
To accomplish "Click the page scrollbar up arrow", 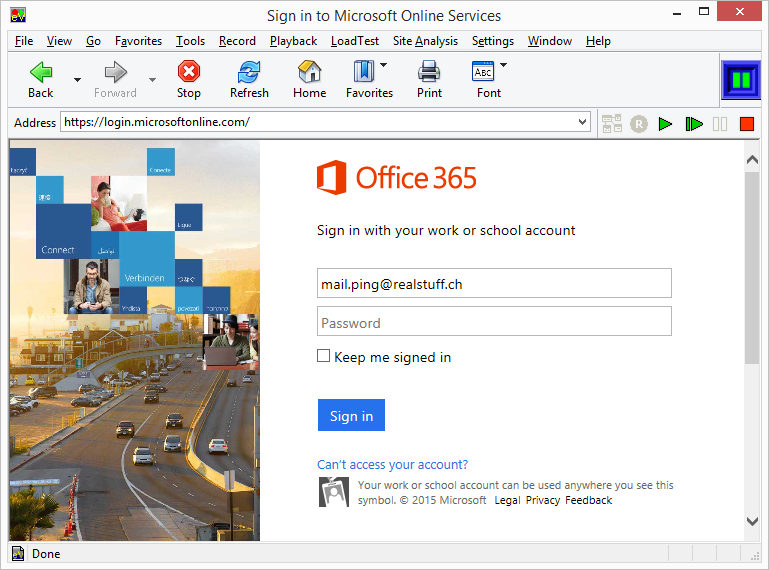I will pyautogui.click(x=752, y=160).
